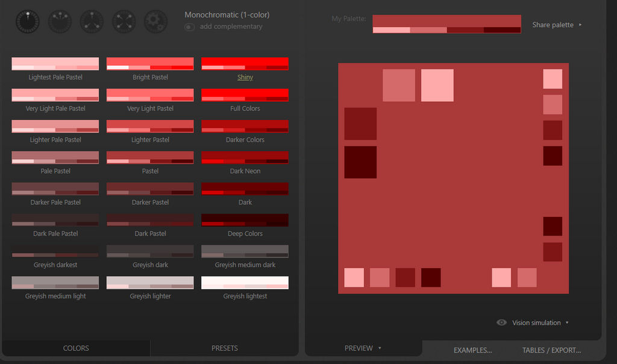
Task: Choose the Dark preset
Action: click(245, 189)
